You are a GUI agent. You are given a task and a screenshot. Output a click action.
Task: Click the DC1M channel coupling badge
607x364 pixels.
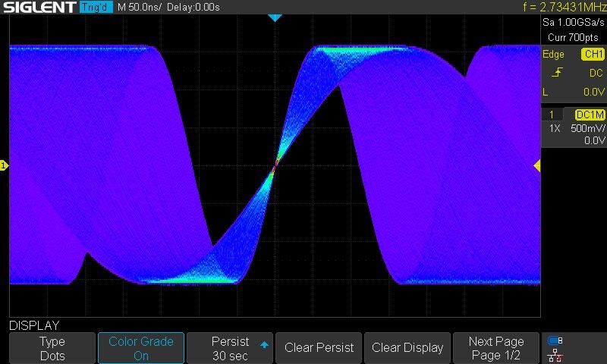(590, 115)
